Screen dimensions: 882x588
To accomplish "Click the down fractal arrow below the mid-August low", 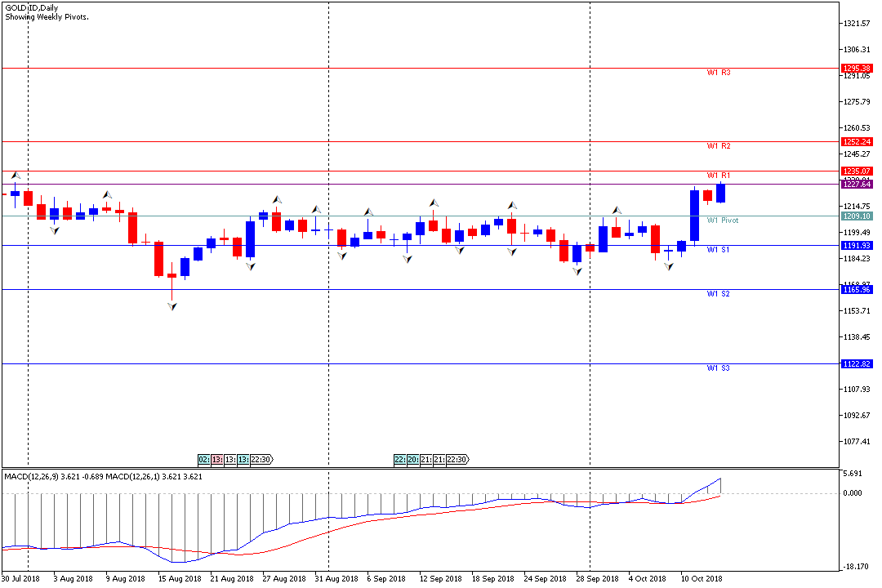I will (171, 306).
